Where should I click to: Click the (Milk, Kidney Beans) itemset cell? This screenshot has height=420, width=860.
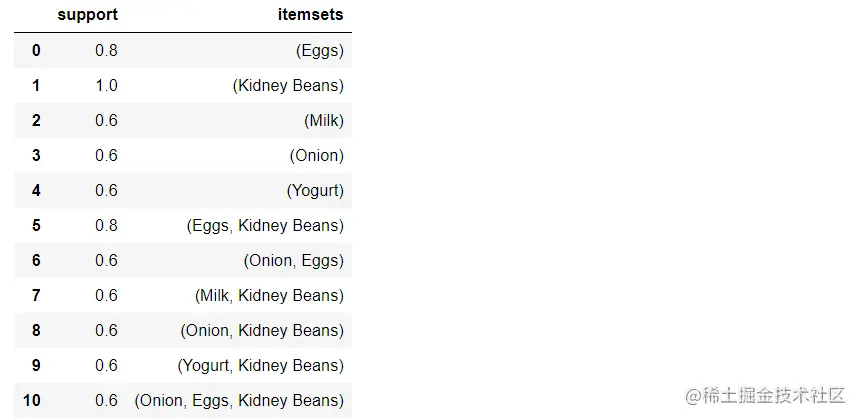(269, 295)
